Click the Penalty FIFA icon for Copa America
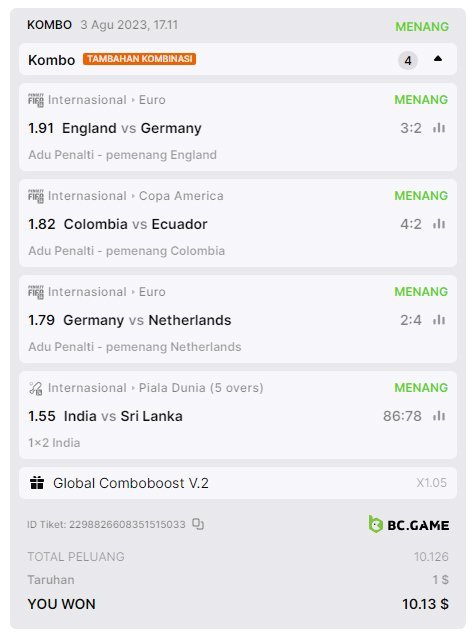The height and width of the screenshot is (636, 474). tap(36, 196)
